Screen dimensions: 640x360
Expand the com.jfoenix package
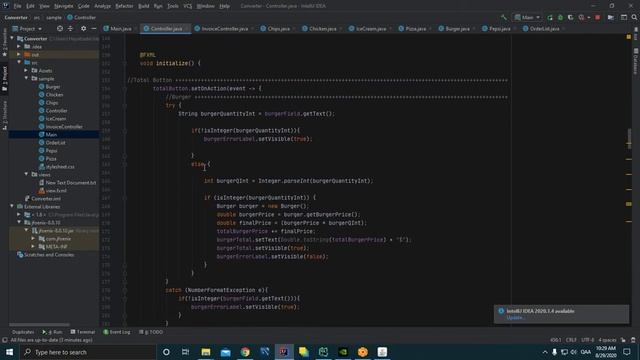click(33, 238)
